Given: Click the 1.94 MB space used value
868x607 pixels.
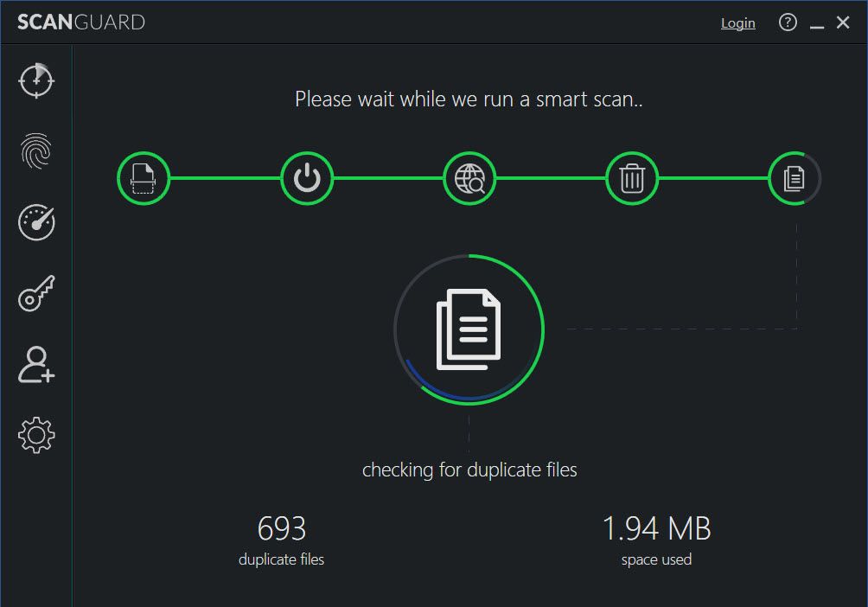Looking at the screenshot, I should 657,527.
